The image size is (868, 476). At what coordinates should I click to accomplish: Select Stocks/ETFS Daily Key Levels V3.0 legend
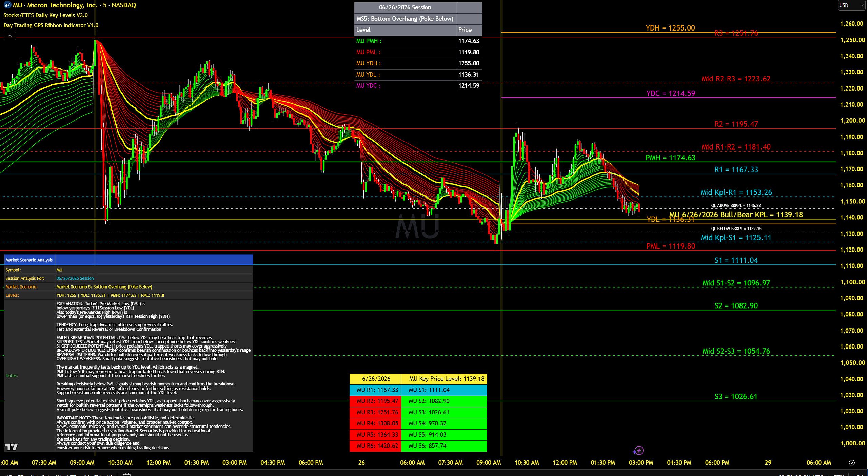click(45, 15)
